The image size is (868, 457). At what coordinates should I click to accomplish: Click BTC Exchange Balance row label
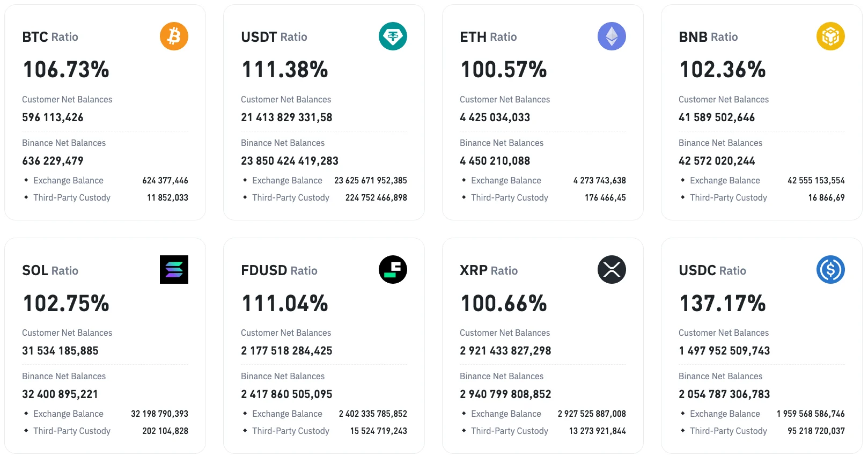[x=68, y=181]
